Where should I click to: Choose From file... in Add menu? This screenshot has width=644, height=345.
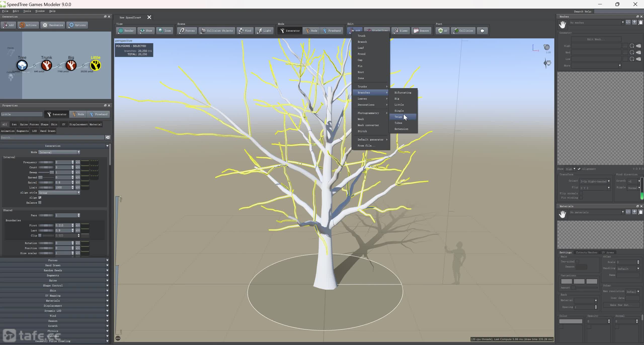pyautogui.click(x=371, y=146)
